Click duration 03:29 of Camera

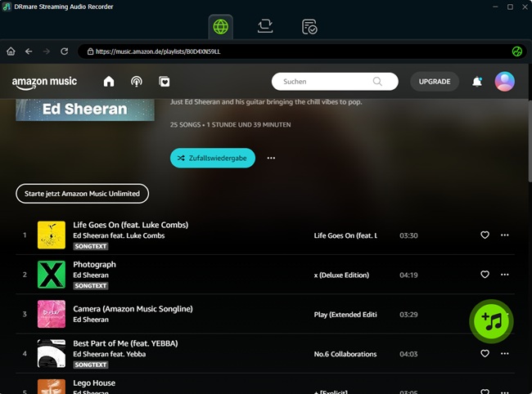(x=408, y=315)
